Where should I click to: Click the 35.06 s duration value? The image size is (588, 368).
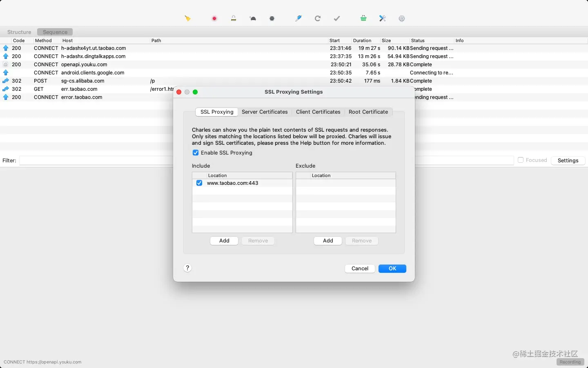(371, 65)
